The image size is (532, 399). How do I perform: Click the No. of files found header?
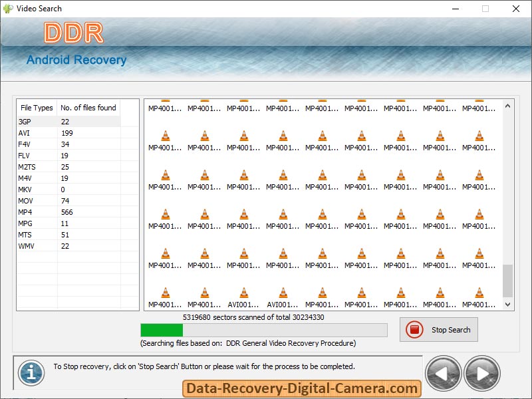pos(88,108)
